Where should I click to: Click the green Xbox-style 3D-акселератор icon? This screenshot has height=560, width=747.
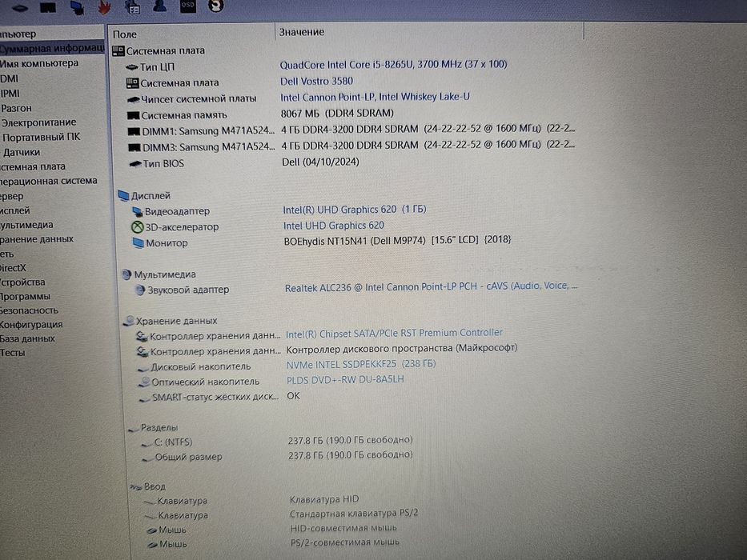(137, 227)
